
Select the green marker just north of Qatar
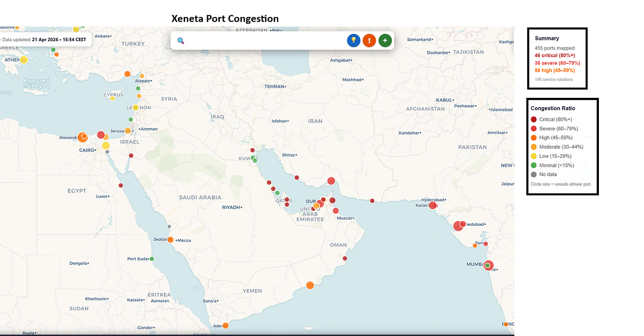[x=277, y=193]
